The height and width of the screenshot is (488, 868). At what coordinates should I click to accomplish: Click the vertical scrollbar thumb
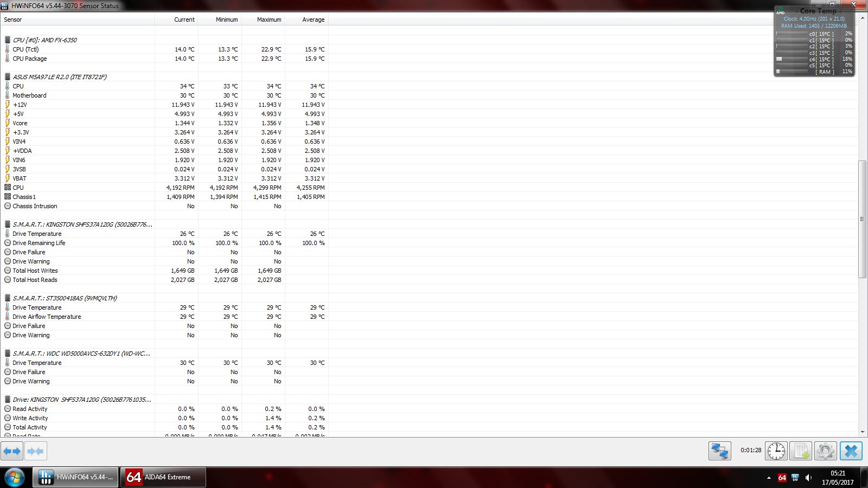(862, 219)
